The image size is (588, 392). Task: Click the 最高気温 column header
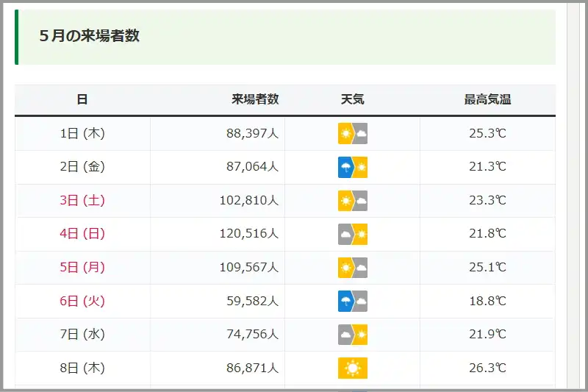click(x=487, y=99)
